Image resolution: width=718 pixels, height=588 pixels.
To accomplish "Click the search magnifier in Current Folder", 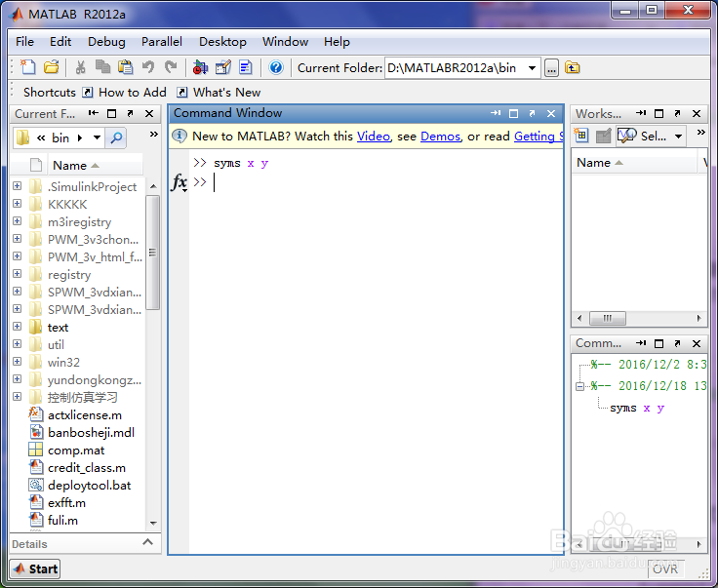I will [x=116, y=137].
